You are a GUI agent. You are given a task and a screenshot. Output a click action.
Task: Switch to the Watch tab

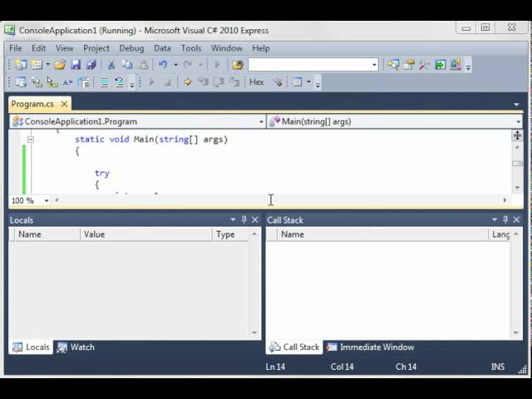[76, 347]
